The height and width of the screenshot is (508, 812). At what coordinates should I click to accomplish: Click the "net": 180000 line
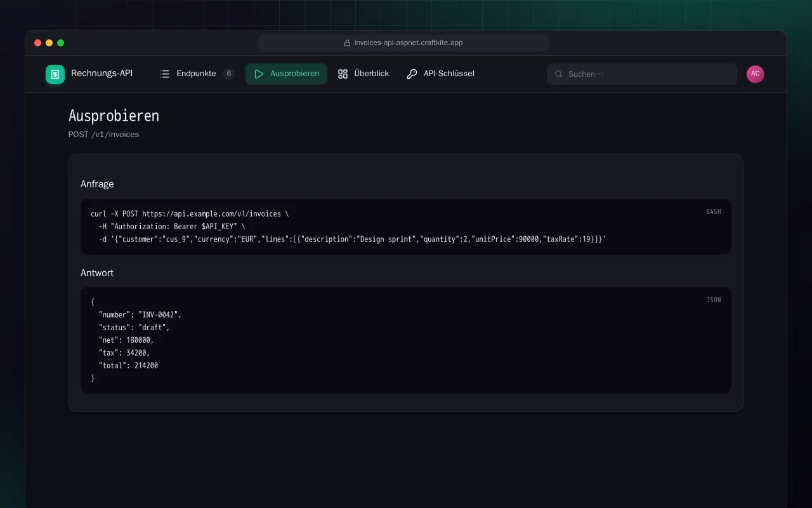click(126, 340)
